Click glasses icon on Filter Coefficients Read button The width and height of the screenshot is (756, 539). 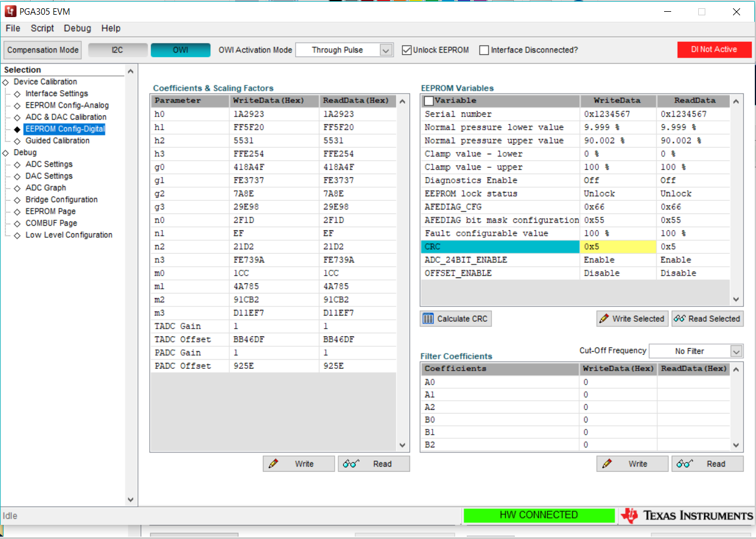[x=685, y=464]
